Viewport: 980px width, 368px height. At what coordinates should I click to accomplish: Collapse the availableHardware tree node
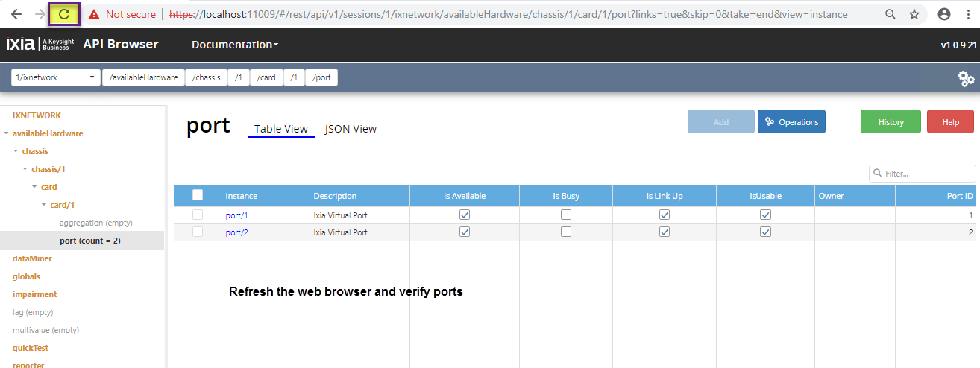(7, 133)
